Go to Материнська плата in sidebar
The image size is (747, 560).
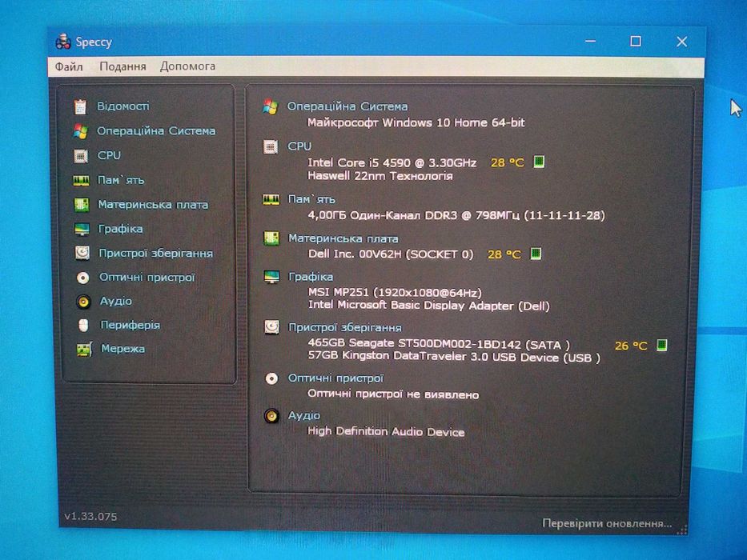(153, 205)
